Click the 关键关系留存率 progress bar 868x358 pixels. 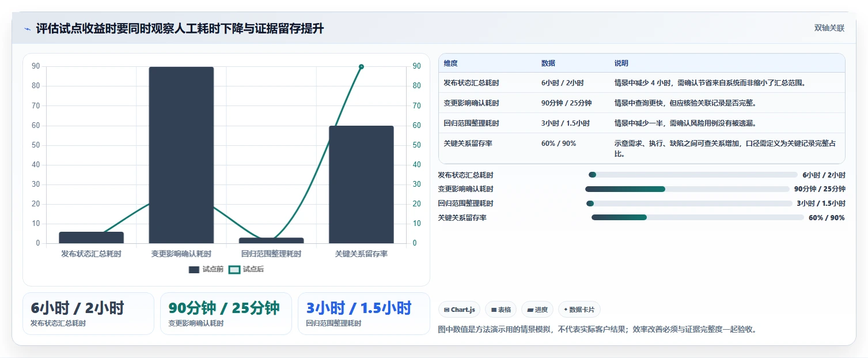click(698, 217)
